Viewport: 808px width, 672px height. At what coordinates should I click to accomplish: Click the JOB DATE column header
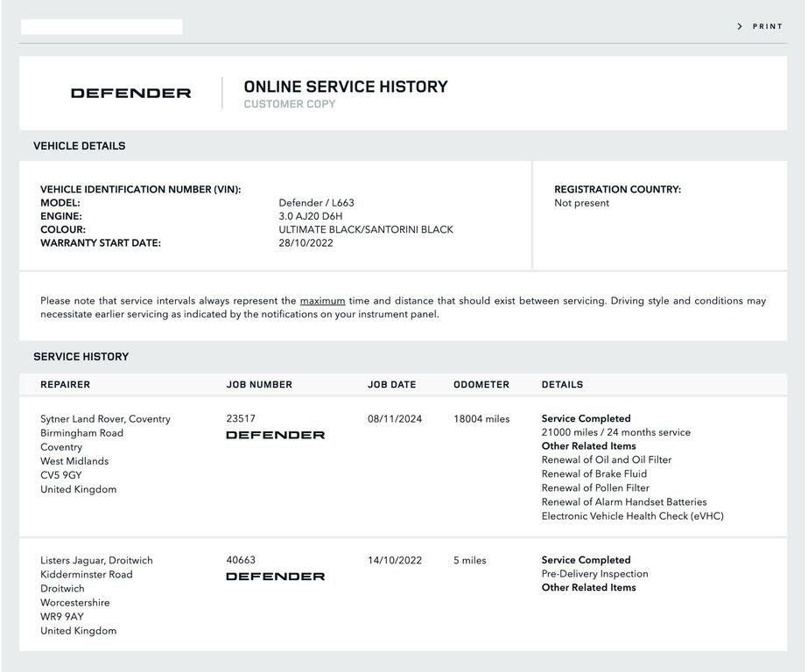tap(391, 385)
